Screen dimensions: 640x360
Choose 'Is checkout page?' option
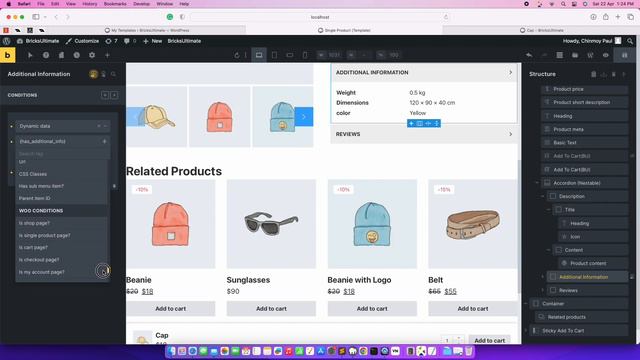pyautogui.click(x=62, y=260)
